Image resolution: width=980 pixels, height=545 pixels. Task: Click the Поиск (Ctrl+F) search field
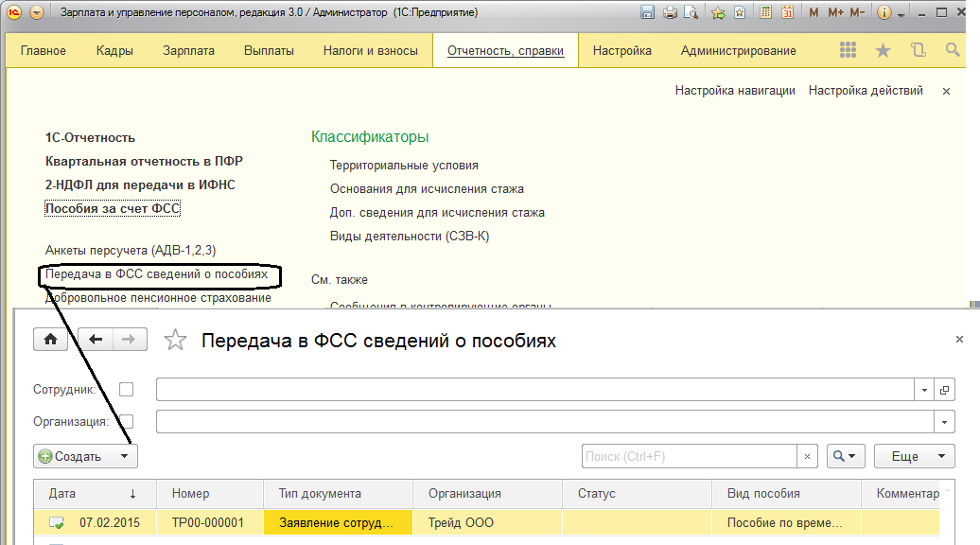coord(690,456)
